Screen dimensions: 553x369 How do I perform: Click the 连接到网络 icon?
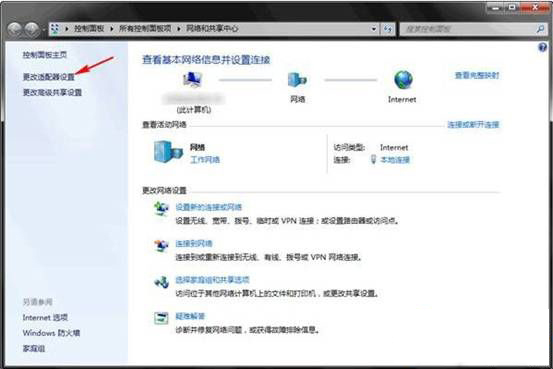coord(161,245)
